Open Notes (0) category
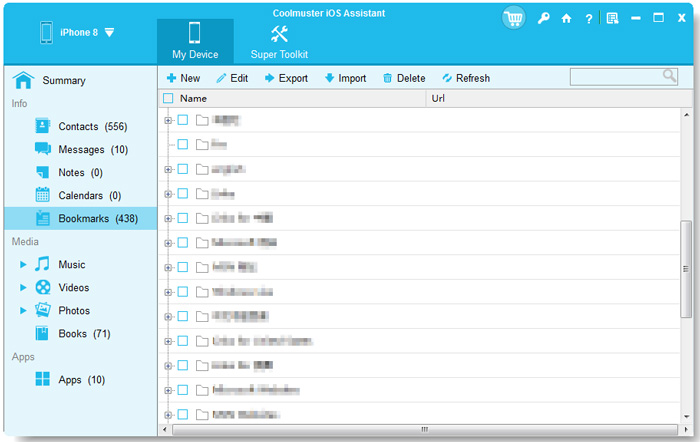 coord(80,173)
